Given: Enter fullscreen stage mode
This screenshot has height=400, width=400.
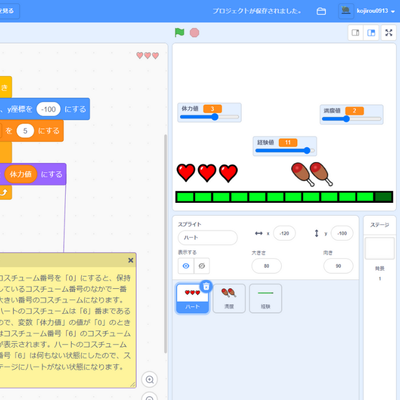Looking at the screenshot, I should pos(389,33).
